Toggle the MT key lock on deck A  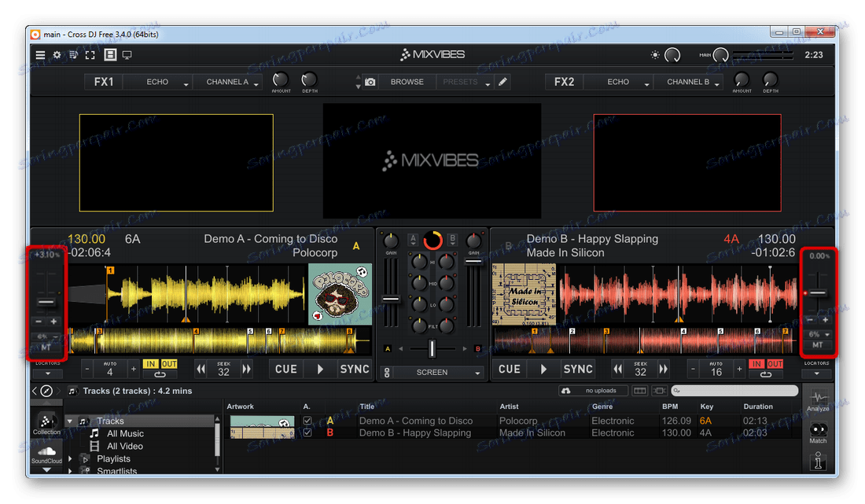(46, 347)
